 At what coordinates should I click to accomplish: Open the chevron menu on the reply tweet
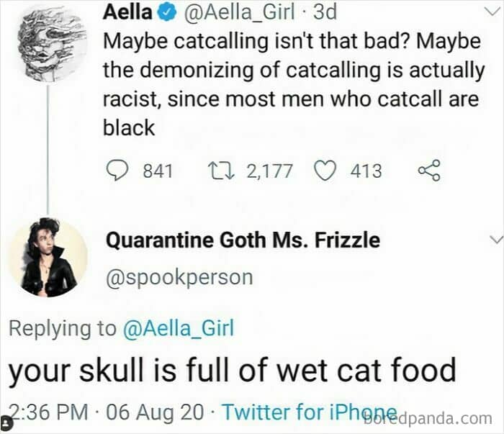(x=495, y=240)
